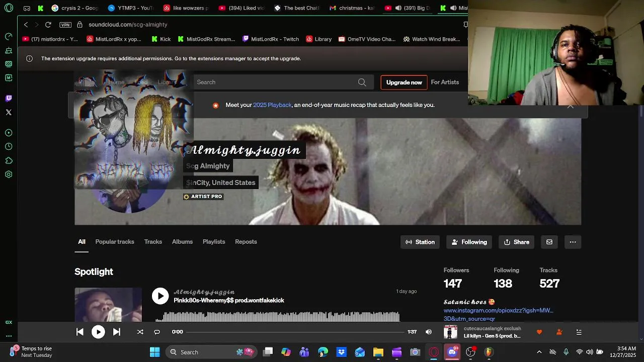Click the spotlight track waveform

(277, 317)
